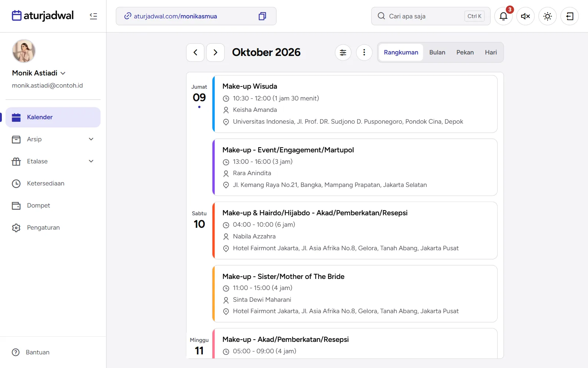
Task: Open the Sister/Mother of The Bride event
Action: click(x=355, y=294)
